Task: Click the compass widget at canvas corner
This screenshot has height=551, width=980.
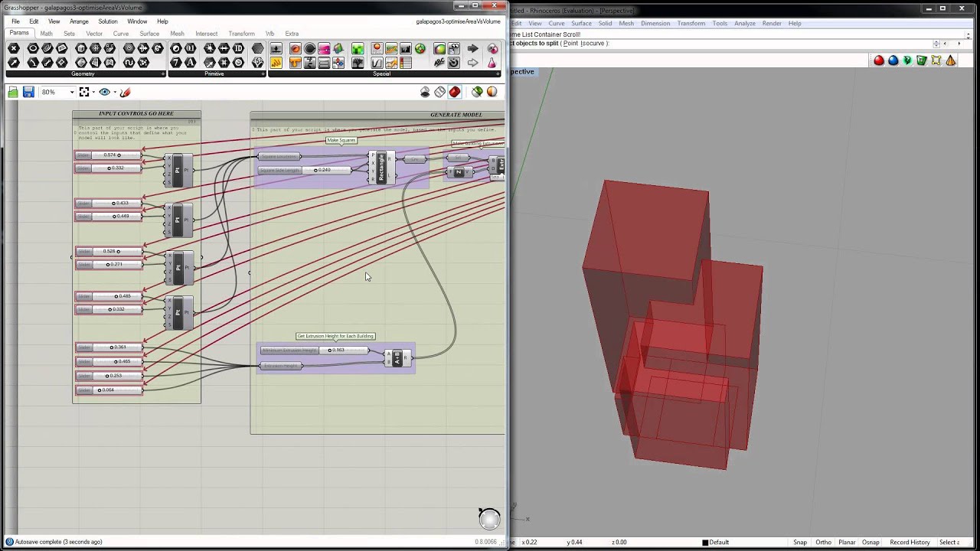Action: (x=489, y=519)
